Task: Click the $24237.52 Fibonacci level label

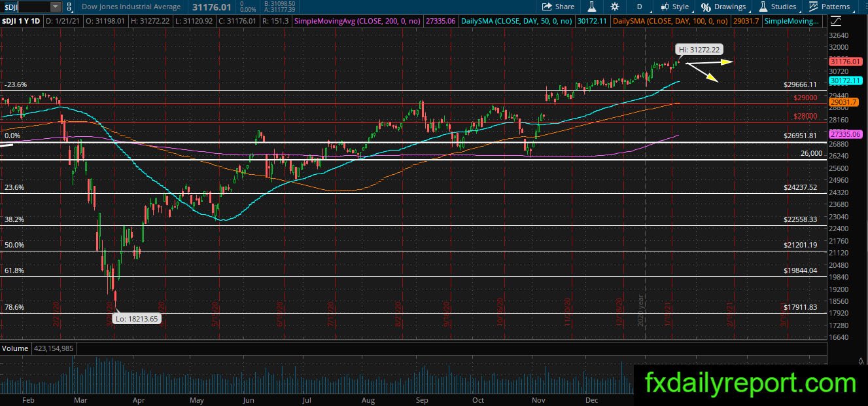Action: pos(800,187)
